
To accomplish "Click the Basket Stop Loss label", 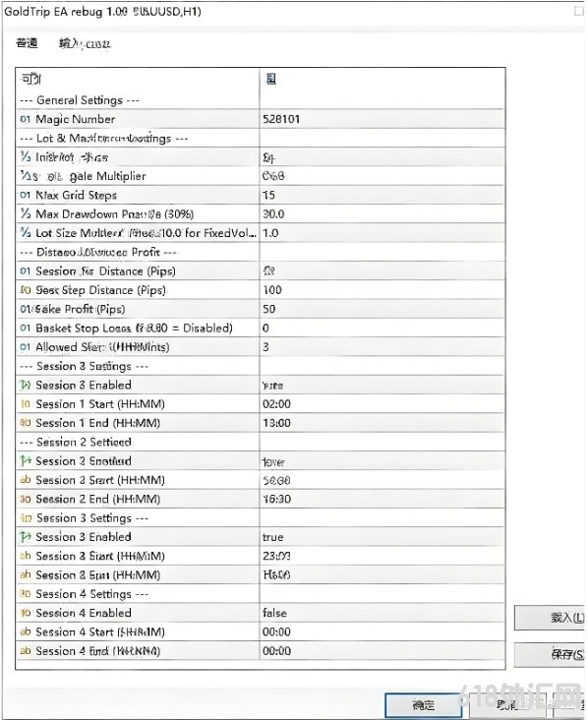I will [134, 329].
